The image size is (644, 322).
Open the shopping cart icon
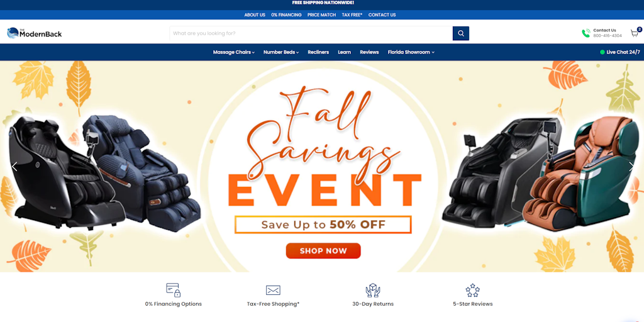(x=635, y=33)
